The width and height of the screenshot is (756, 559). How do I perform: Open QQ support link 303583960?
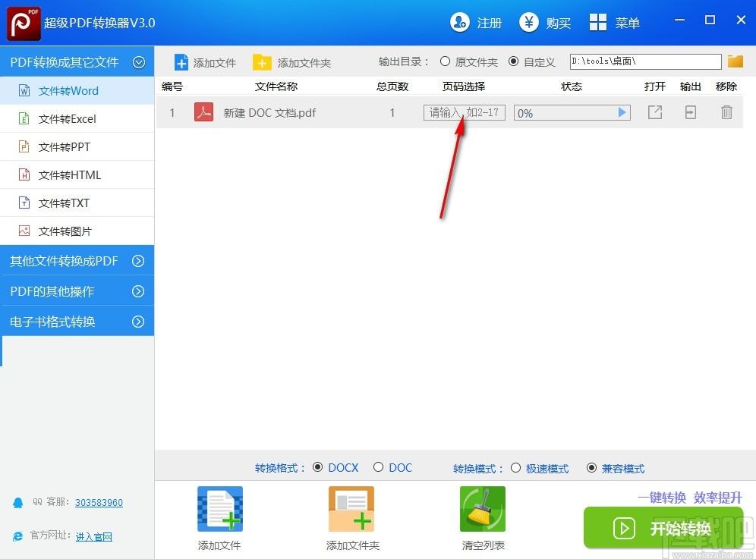tap(99, 503)
